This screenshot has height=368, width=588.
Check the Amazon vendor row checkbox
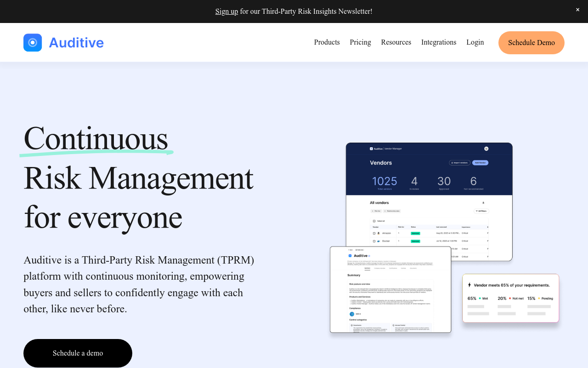click(x=374, y=233)
